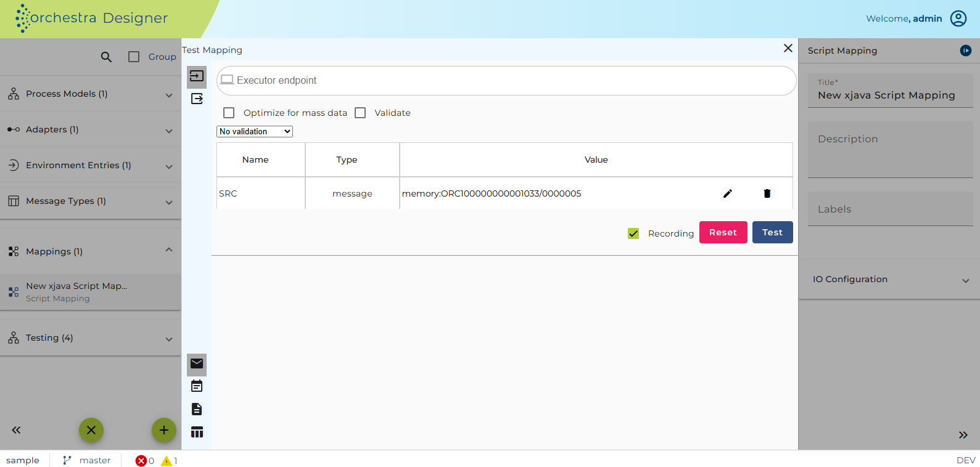The image size is (980, 467).
Task: Select New xjava Script Mapping item
Action: (x=91, y=292)
